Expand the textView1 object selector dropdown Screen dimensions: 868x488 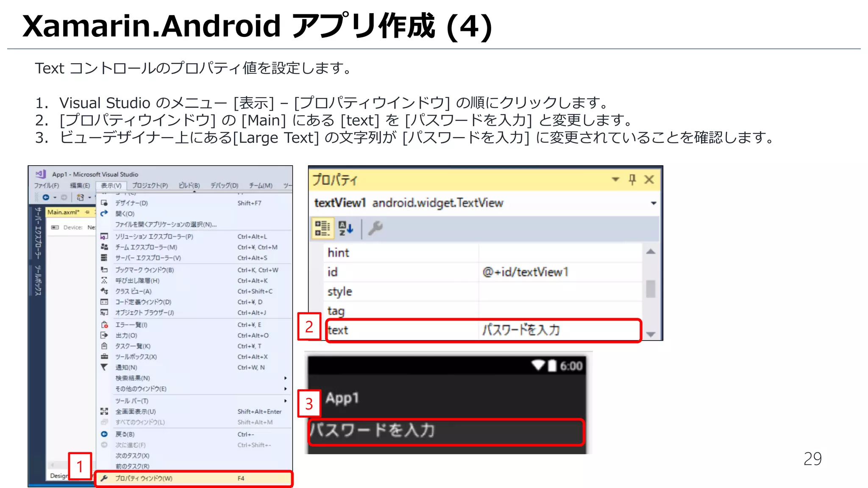point(654,203)
